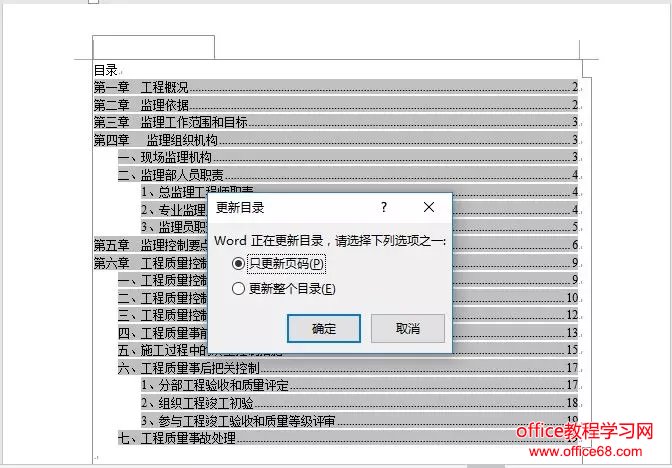Click the 第一章 工程概况 contents entry
Image resolution: width=672 pixels, height=468 pixels.
coord(336,87)
